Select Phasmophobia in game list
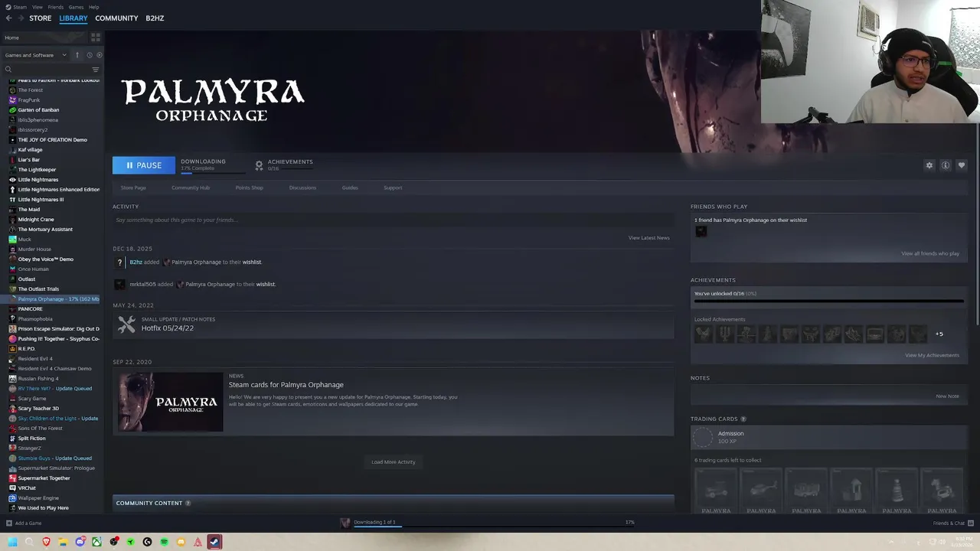980x551 pixels. (x=35, y=319)
